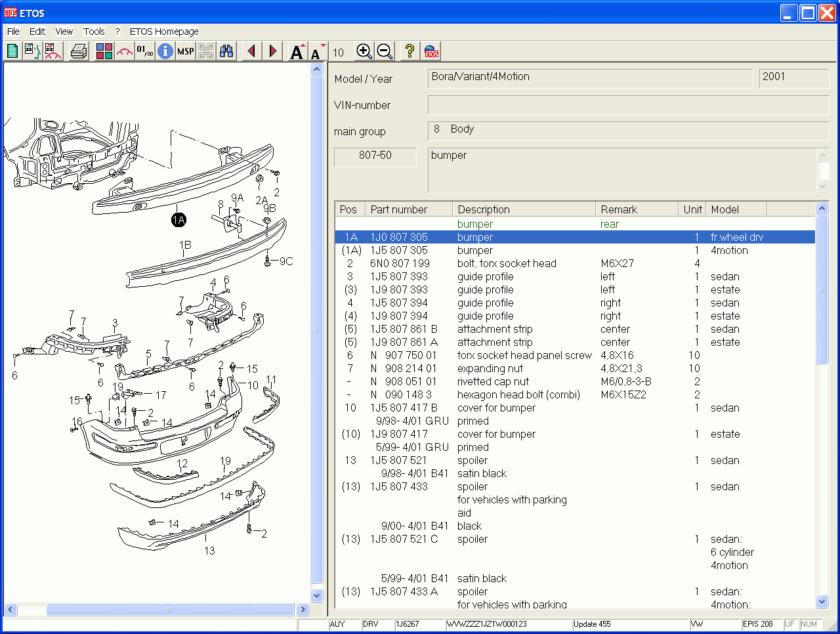Decrease font size with small A icon
The width and height of the screenshot is (840, 634).
(318, 51)
